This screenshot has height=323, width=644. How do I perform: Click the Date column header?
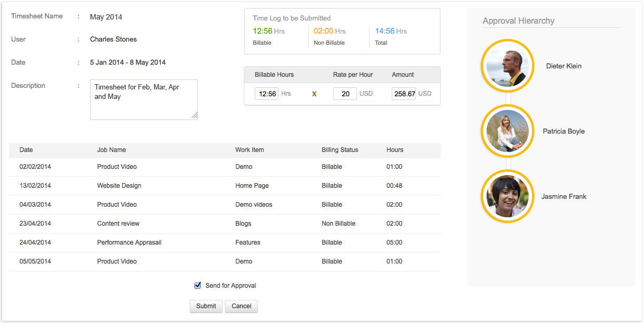point(26,150)
